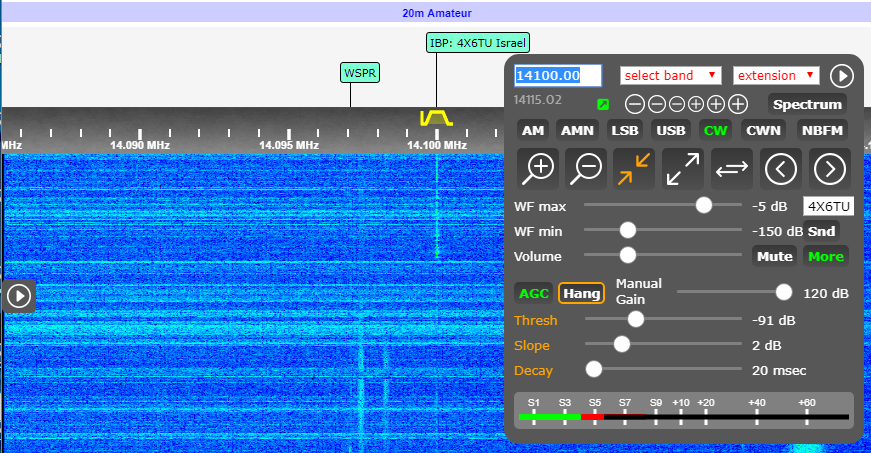Click the play arrow beside extension dropdown
The image size is (871, 453).
click(x=842, y=76)
